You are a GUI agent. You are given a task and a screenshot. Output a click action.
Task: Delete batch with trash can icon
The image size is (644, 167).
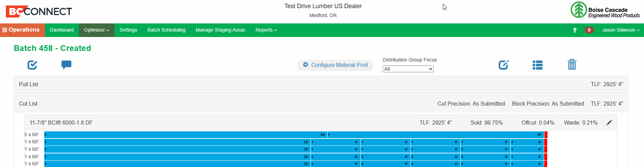click(572, 64)
